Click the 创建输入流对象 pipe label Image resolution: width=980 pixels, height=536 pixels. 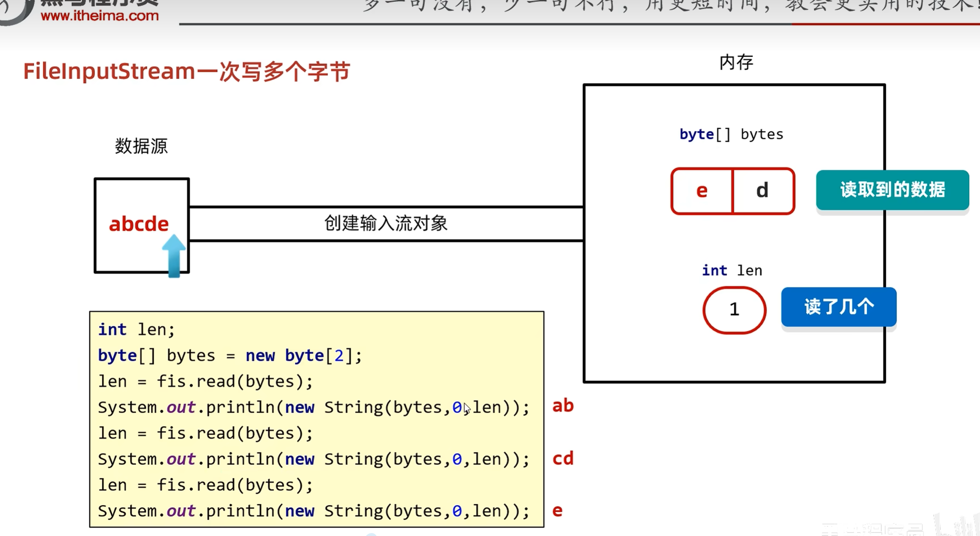tap(385, 223)
